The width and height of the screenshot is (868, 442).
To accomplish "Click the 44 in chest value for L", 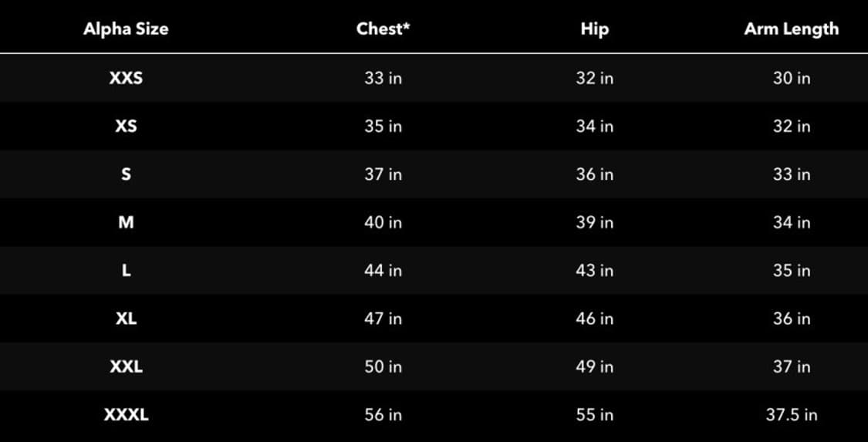I will click(383, 271).
